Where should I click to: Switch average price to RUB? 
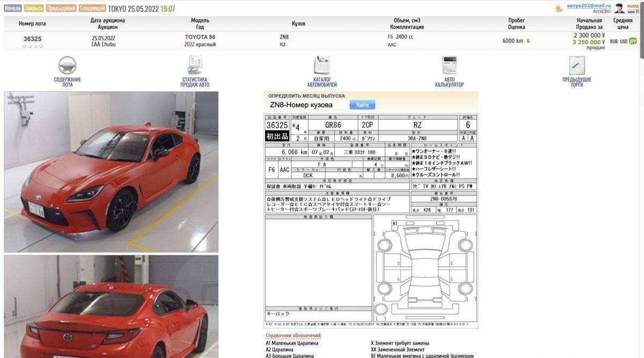click(613, 41)
